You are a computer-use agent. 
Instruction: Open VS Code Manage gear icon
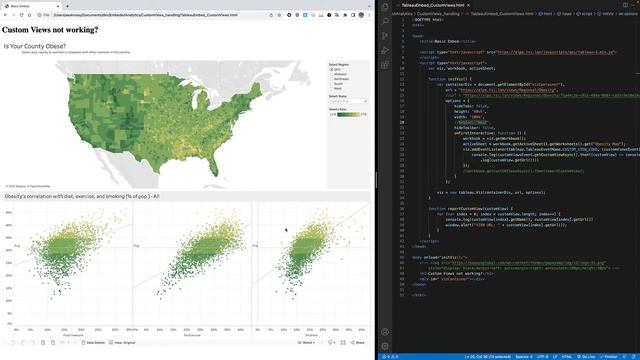coord(385,346)
